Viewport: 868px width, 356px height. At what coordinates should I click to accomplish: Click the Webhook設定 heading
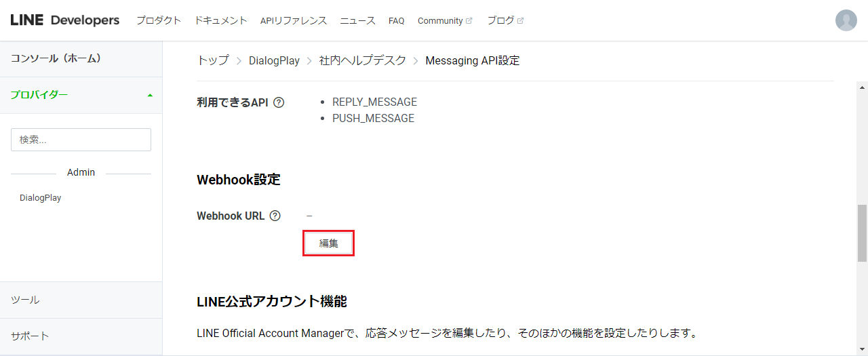point(239,180)
